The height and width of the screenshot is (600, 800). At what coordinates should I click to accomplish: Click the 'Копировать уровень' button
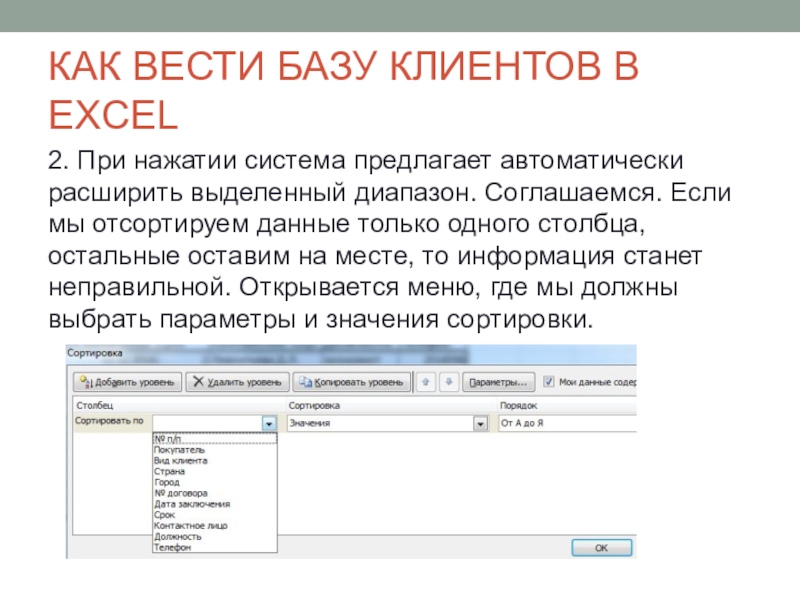352,382
